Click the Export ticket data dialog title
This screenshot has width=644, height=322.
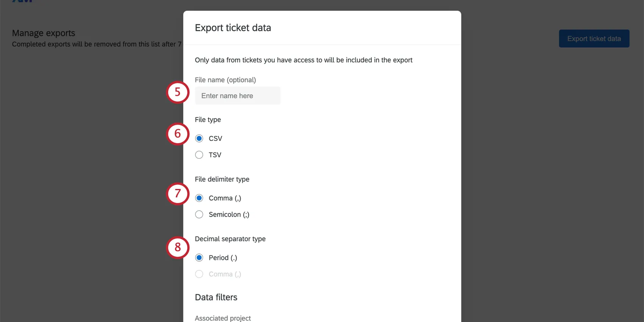click(233, 28)
